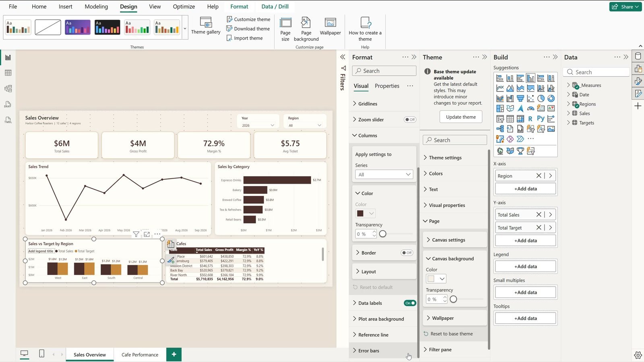This screenshot has width=644, height=362.
Task: Open Page background option in ribbon
Action: tap(306, 29)
